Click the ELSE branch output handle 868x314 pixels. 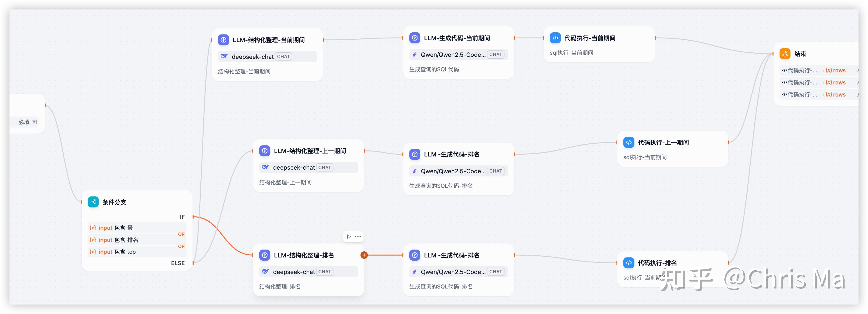tap(193, 263)
